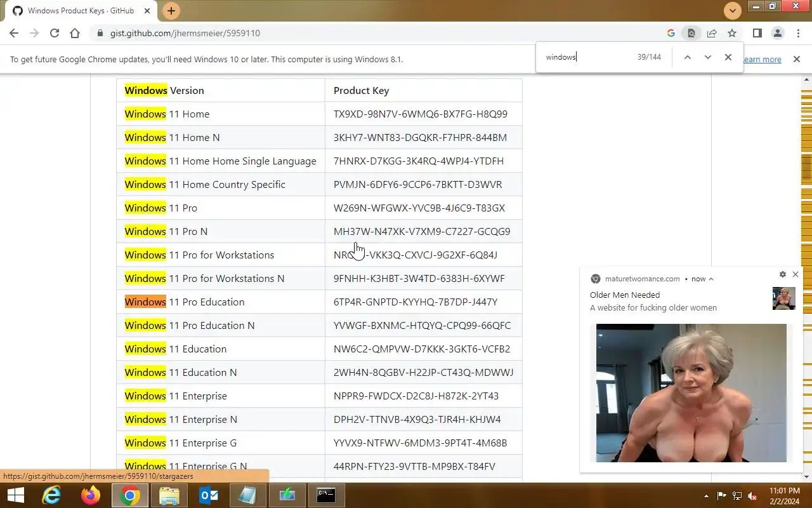Viewport: 812px width, 508px height.
Task: Open the Command Prompt taskbar icon
Action: coord(326,495)
